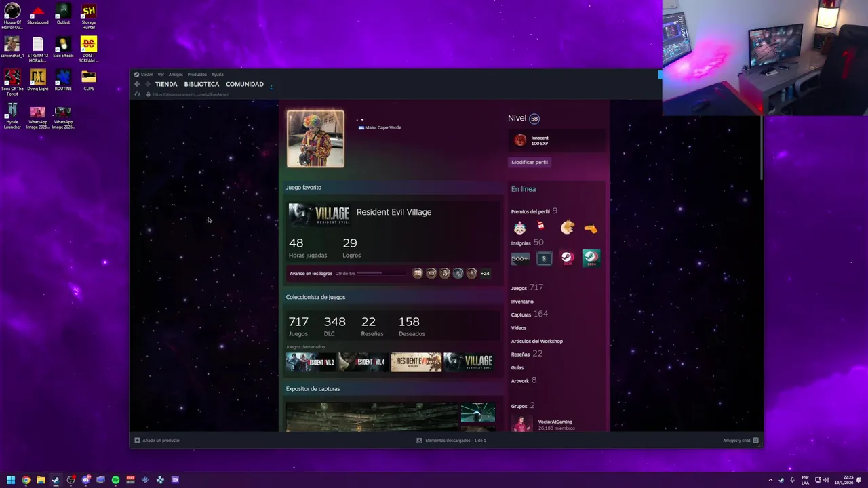Screen dimensions: 868x488
Task: Expand the profile name dropdown arrow
Action: (x=362, y=120)
